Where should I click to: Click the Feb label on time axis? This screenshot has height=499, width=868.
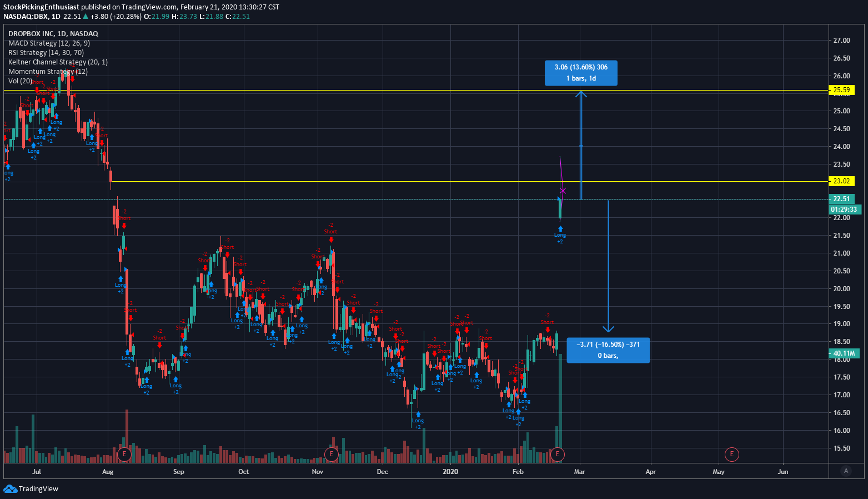coord(518,472)
